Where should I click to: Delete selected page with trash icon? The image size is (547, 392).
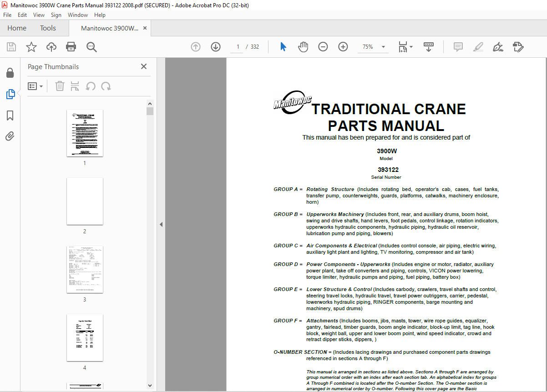pos(60,86)
